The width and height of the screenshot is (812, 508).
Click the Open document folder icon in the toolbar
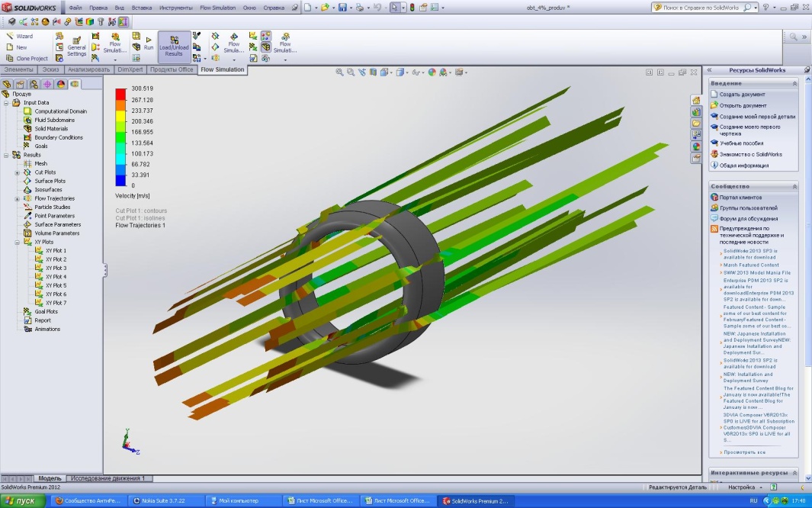pos(325,8)
